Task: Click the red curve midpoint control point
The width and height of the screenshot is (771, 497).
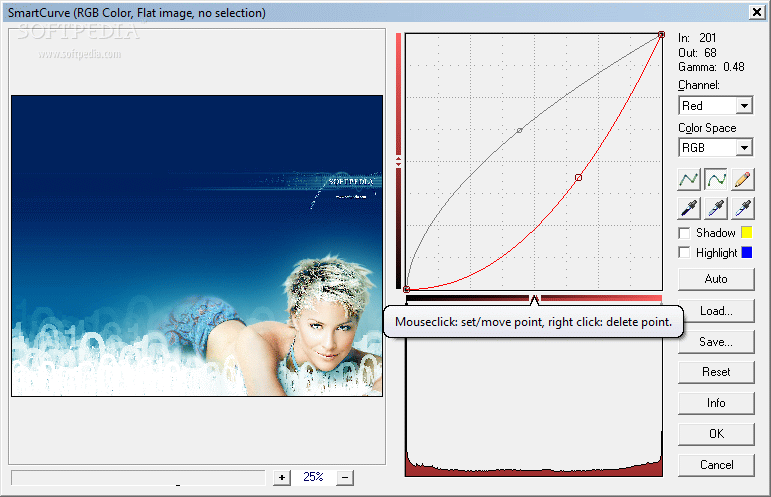Action: point(578,177)
